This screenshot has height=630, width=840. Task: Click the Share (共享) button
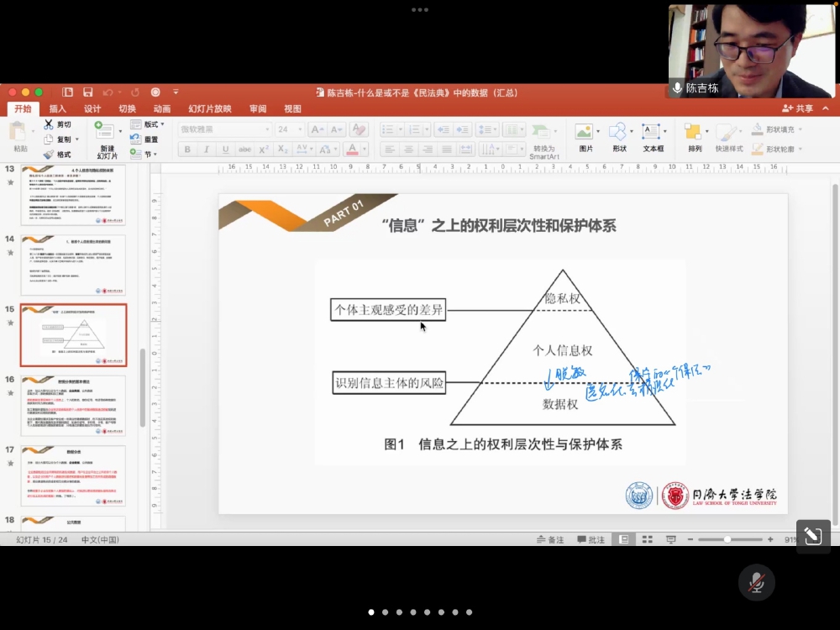798,108
